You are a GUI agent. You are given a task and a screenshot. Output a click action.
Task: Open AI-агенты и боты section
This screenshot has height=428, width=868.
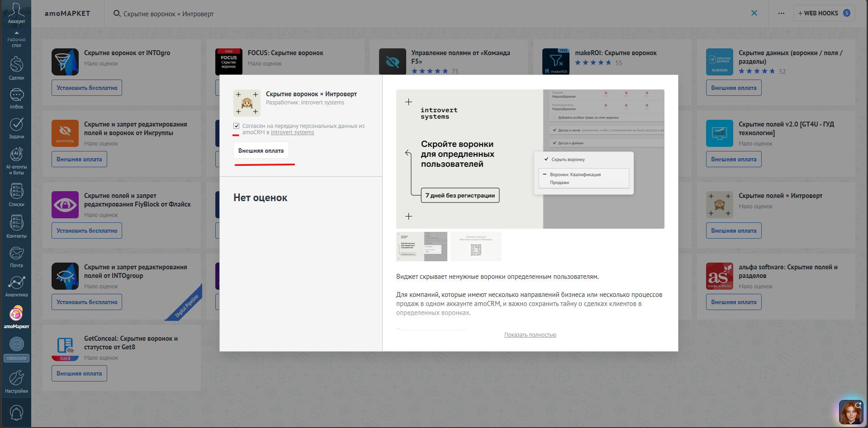pyautogui.click(x=16, y=161)
